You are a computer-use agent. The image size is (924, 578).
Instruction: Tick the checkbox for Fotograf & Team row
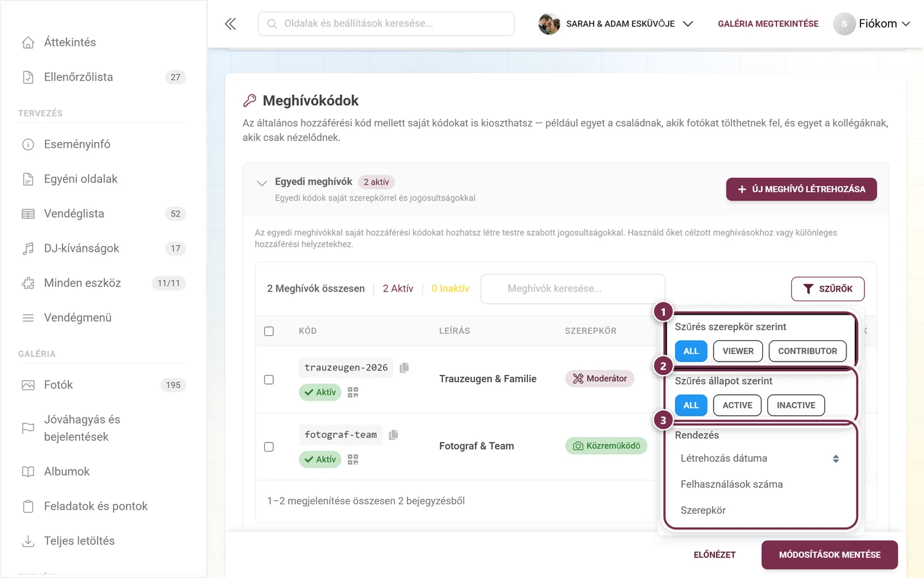click(269, 447)
